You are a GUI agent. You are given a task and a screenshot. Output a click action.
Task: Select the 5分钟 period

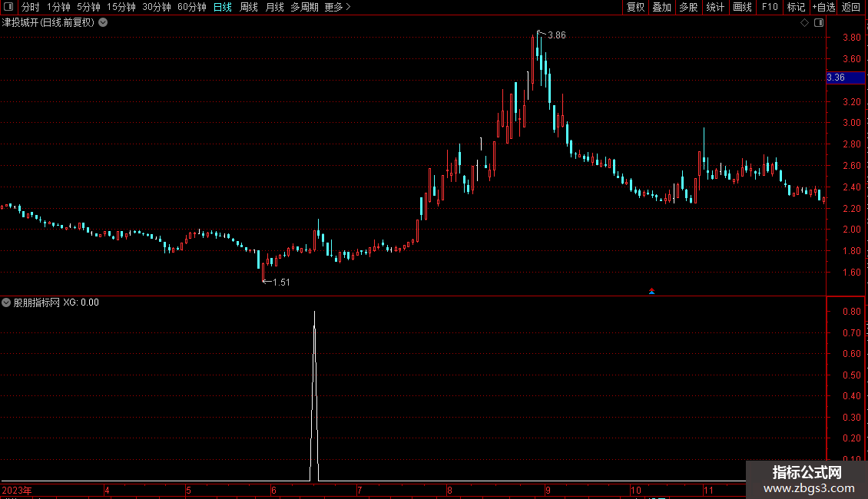click(x=88, y=7)
